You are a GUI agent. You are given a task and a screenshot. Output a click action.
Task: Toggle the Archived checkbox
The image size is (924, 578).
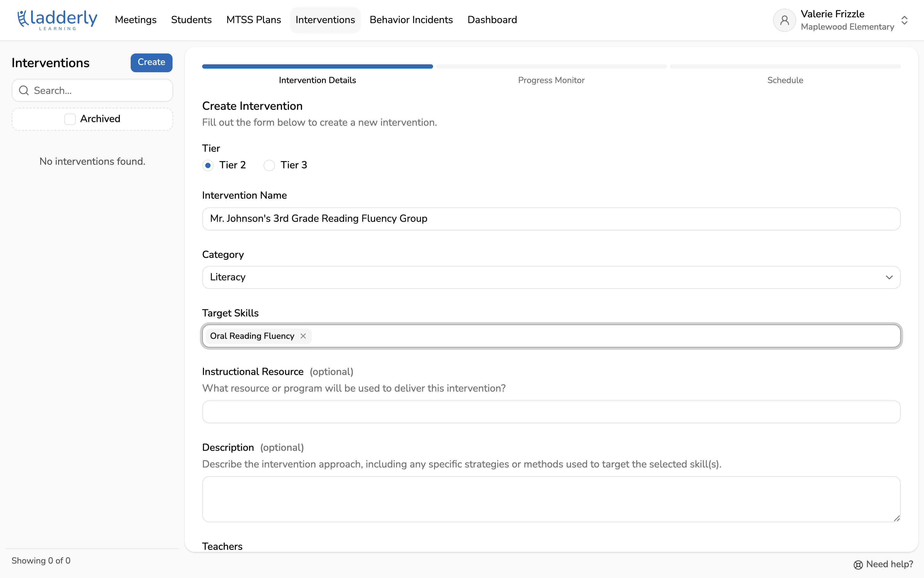coord(70,119)
